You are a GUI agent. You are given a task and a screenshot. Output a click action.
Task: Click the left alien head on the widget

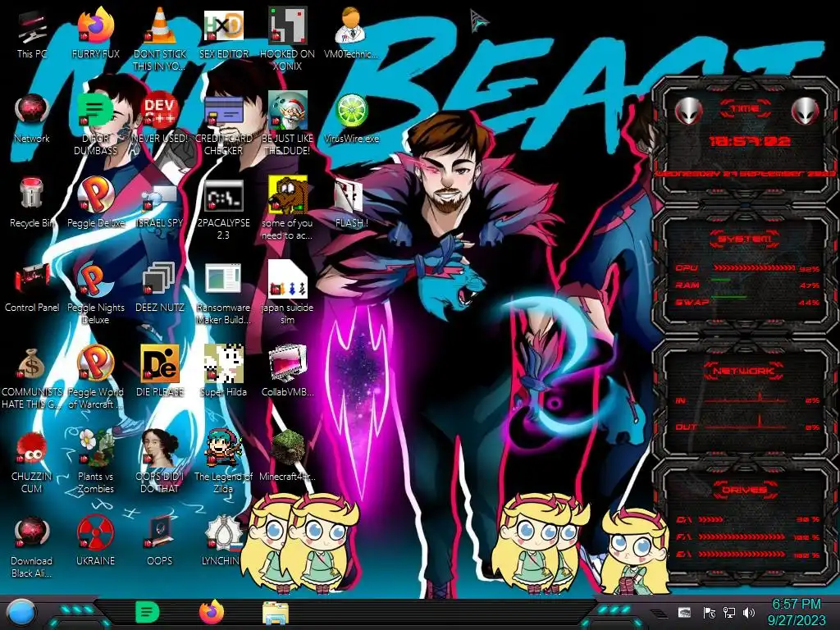point(688,111)
